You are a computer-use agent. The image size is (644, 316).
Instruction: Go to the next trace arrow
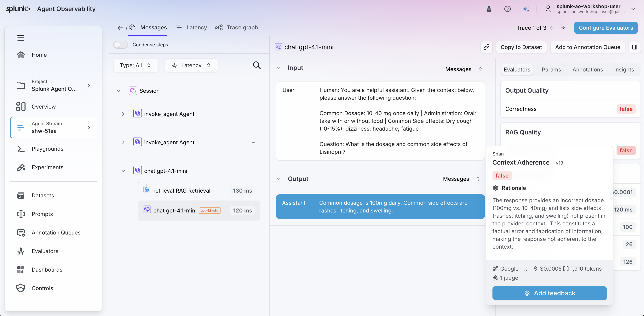562,28
